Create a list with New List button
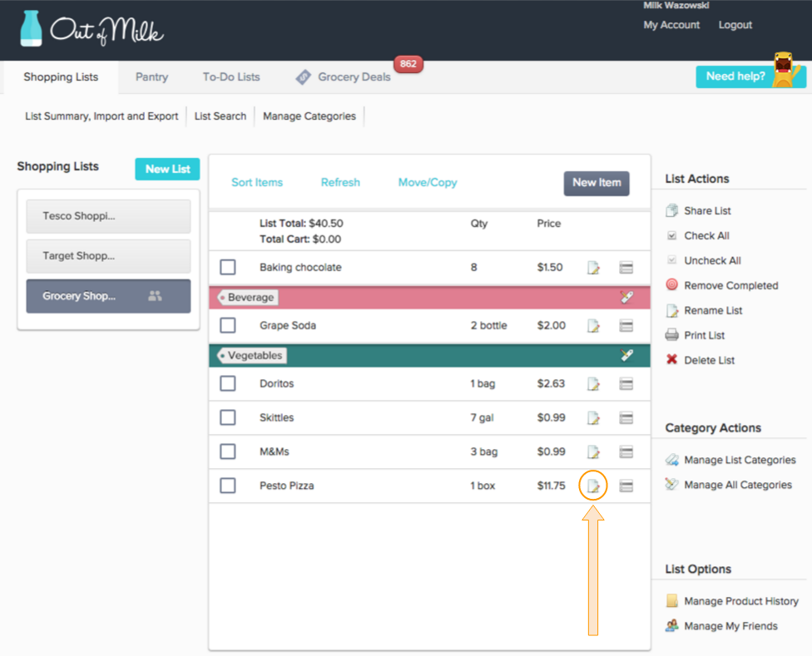Viewport: 812px width, 656px height. [167, 169]
